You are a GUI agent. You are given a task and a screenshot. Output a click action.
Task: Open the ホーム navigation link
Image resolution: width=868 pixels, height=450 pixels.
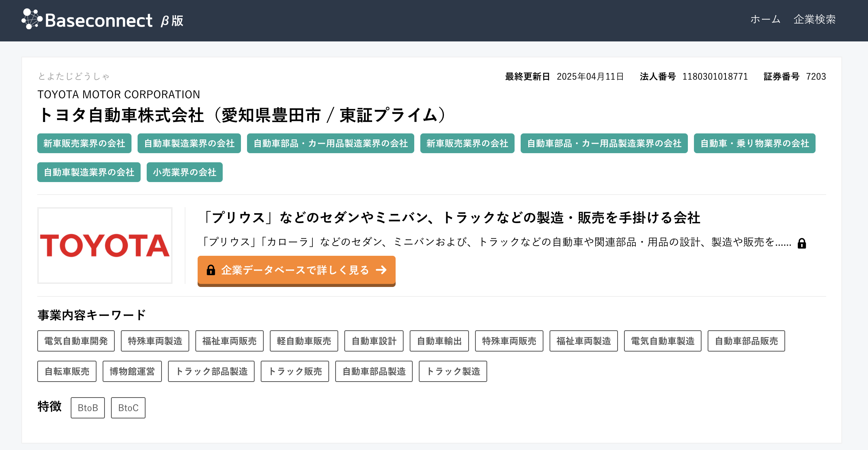[765, 19]
